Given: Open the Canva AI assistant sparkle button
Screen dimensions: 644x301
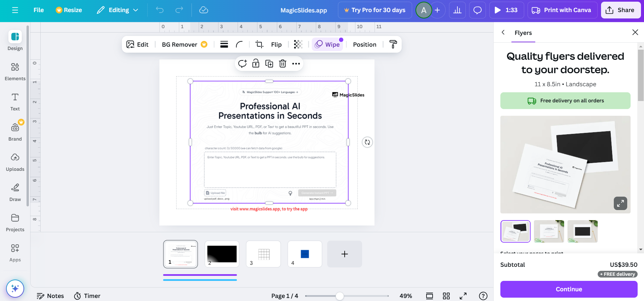Looking at the screenshot, I should coord(15,289).
